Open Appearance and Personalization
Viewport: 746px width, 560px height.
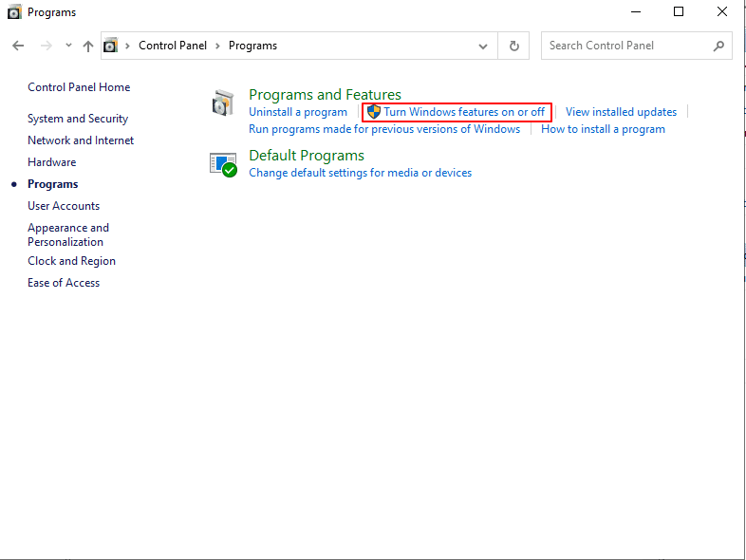coord(68,234)
